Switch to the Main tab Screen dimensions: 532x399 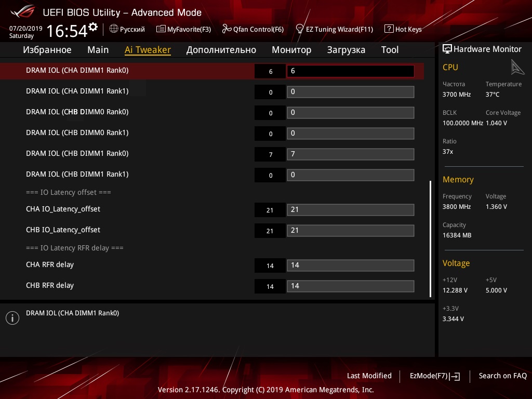(98, 50)
